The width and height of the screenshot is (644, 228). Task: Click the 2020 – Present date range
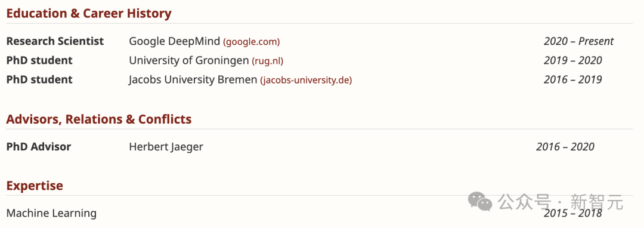point(578,41)
